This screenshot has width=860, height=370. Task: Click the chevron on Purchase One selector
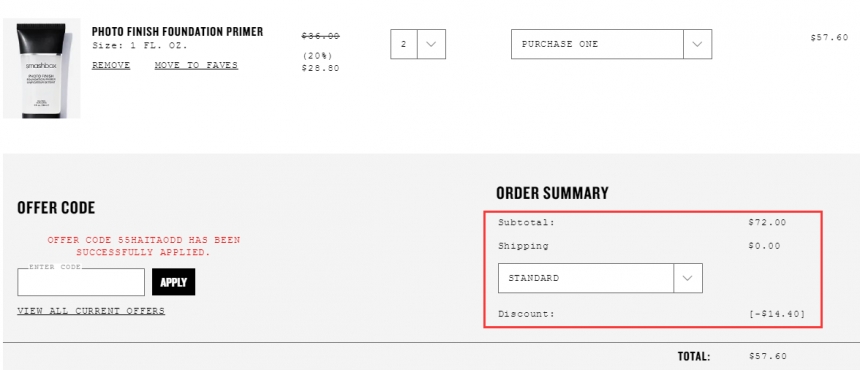698,44
